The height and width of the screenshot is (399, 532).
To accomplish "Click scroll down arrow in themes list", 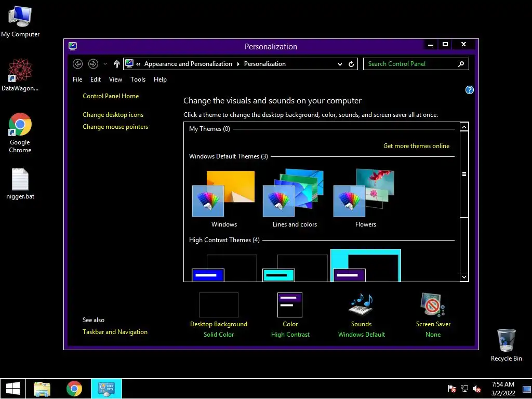I will coord(464,277).
